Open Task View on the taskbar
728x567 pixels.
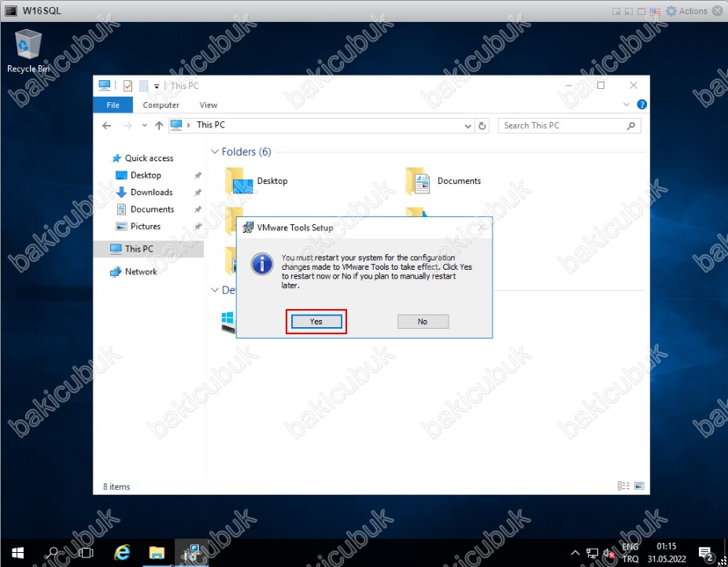(86, 553)
